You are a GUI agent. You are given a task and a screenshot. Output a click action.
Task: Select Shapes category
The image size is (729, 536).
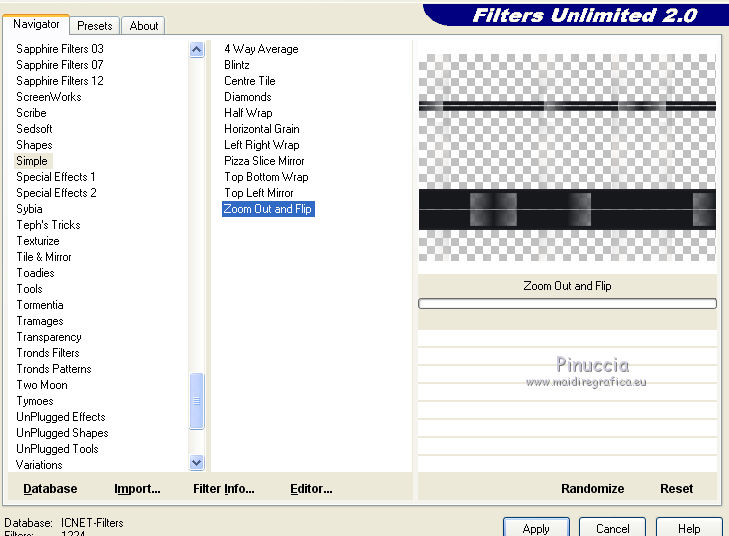click(34, 145)
